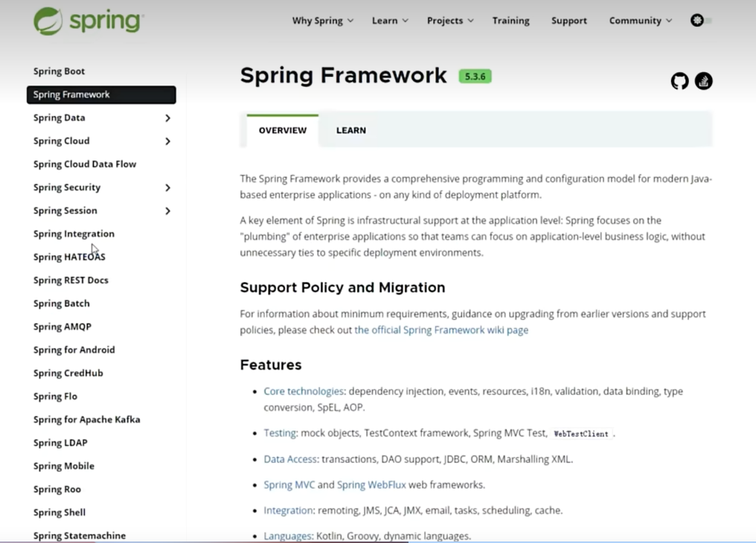Open the Stack Overflow icon beside GitHub
Screen dimensions: 756x543
pyautogui.click(x=703, y=81)
